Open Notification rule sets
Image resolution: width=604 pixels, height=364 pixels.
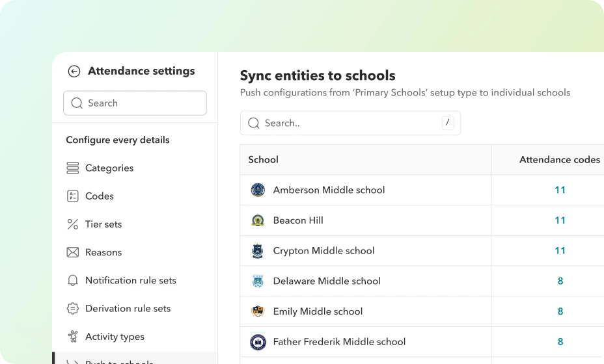[x=131, y=281]
